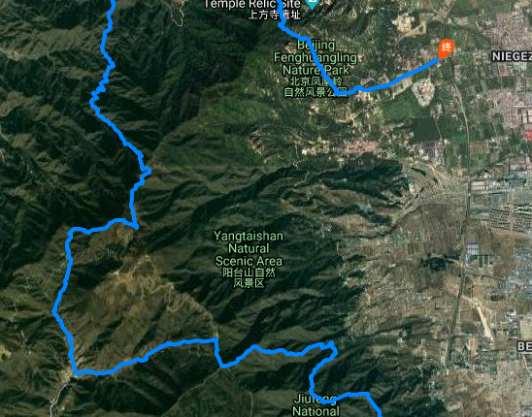Click the dark rectangular pond below the end marker
This screenshot has width=532, height=417.
425,129
